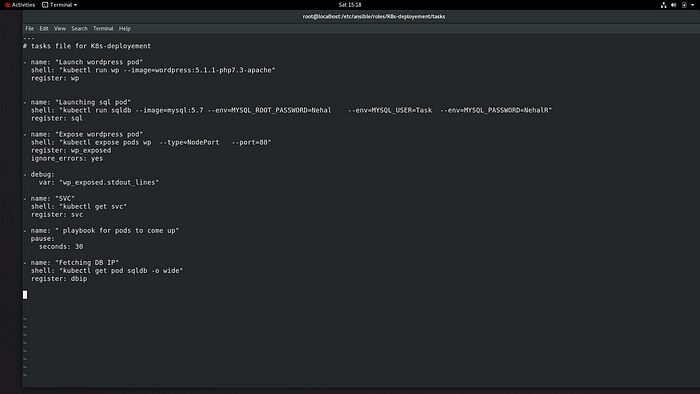Click the Red Hat logo icon
Viewport: 700px width, 394px height.
pyautogui.click(x=7, y=5)
